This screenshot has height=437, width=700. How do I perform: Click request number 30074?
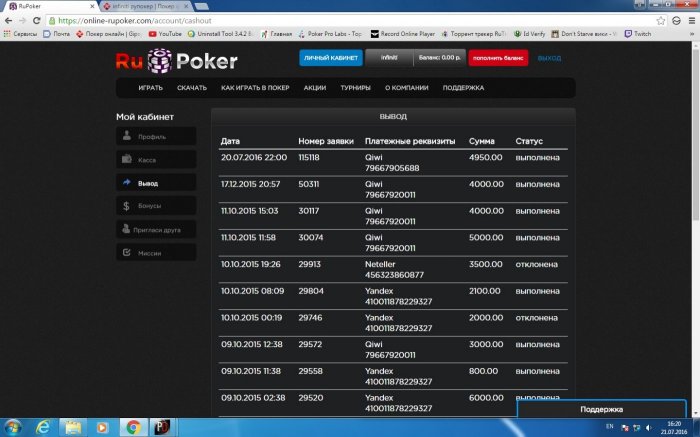coord(311,238)
